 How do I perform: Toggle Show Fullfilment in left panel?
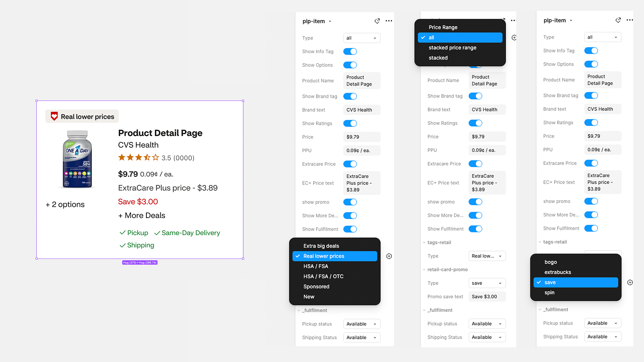350,229
